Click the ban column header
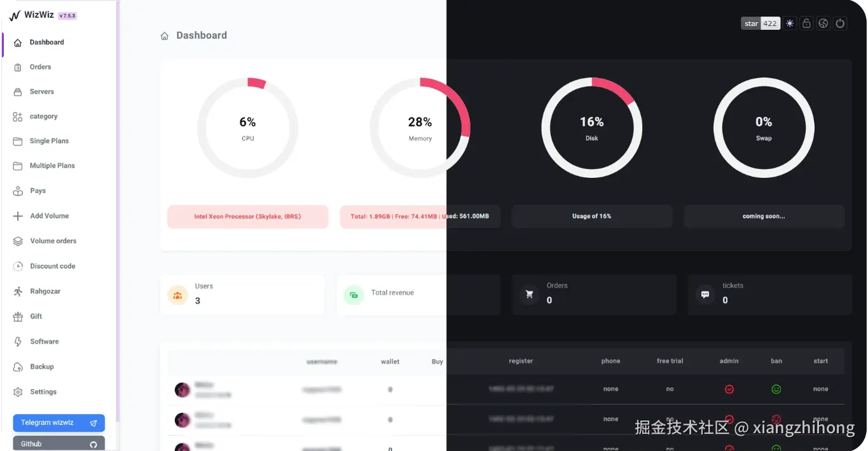This screenshot has width=868, height=451. coord(776,361)
